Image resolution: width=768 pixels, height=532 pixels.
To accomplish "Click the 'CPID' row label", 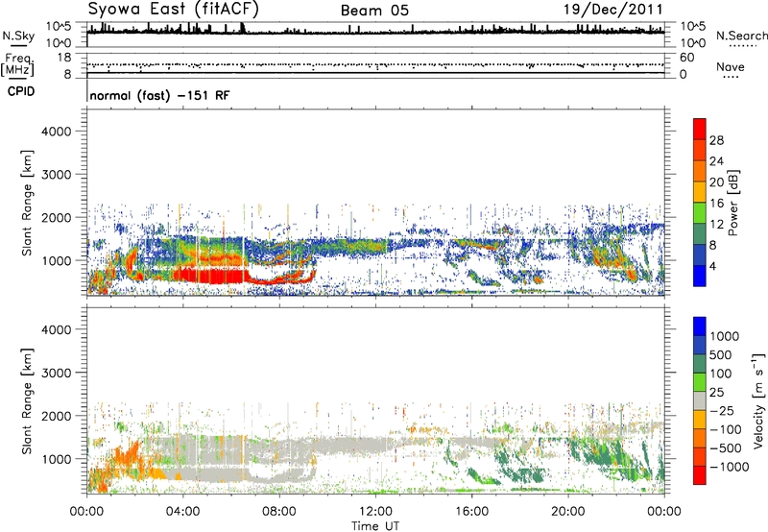I will point(21,91).
